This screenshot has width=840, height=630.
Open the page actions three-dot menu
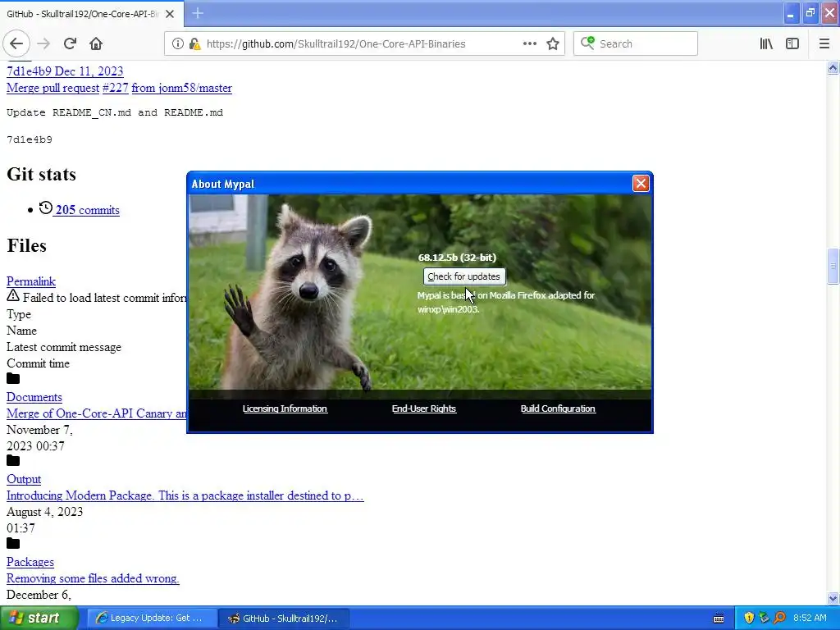point(529,43)
